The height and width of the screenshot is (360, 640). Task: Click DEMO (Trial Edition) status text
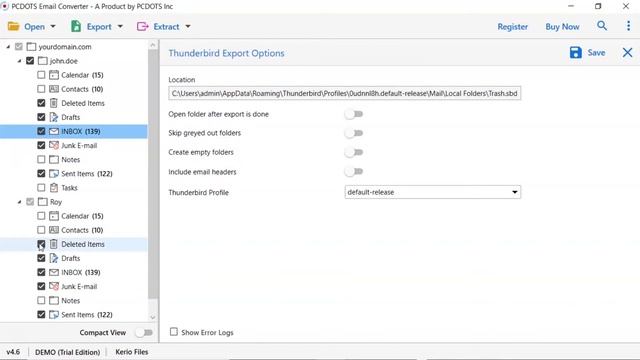[67, 352]
